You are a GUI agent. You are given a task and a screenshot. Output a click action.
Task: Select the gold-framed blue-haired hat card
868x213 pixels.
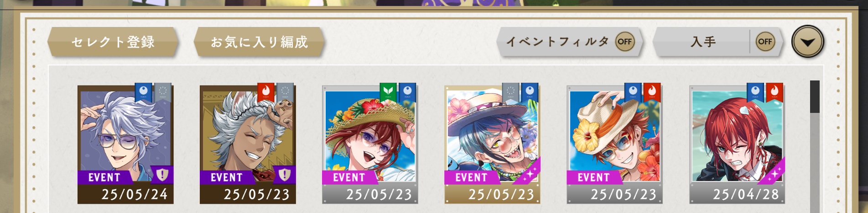[492, 144]
